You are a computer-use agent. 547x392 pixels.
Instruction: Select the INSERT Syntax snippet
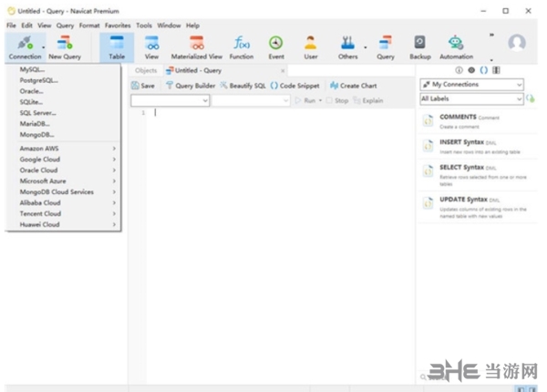(x=478, y=147)
